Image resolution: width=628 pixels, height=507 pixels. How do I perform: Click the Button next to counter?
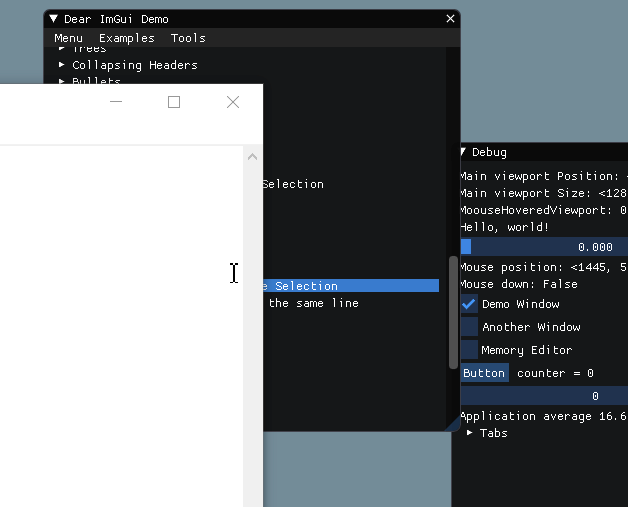point(485,373)
